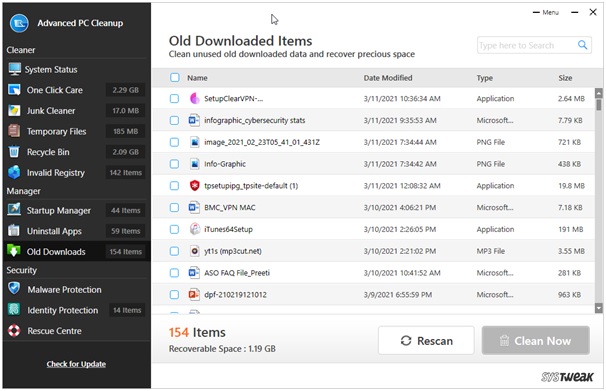Follow the Check for Update link
The width and height of the screenshot is (606, 391).
click(76, 364)
